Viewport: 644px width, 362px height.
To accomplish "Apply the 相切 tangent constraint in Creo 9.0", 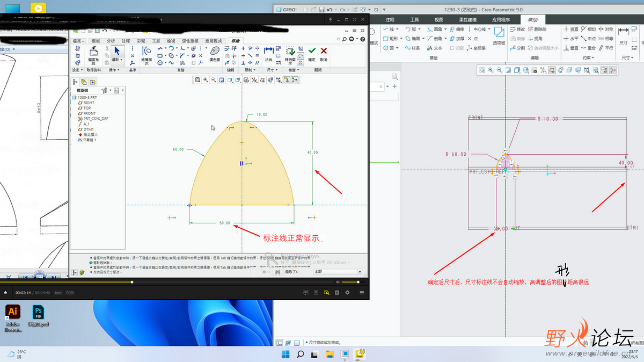I will click(x=588, y=29).
